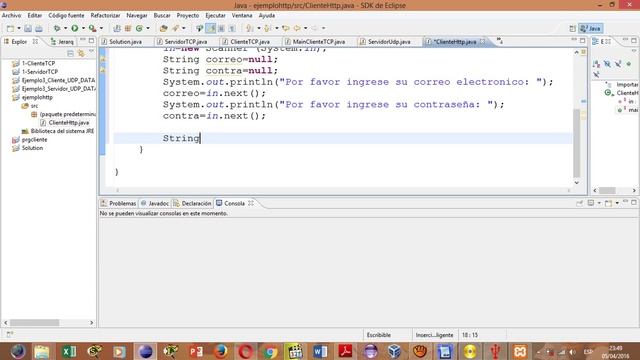640x360 pixels.
Task: Click the Print toolbar icon
Action: [x=38, y=28]
